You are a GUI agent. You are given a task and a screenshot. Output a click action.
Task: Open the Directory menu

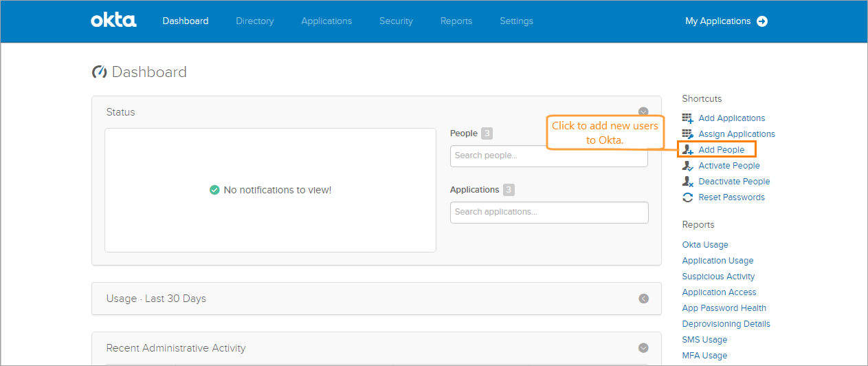point(254,21)
